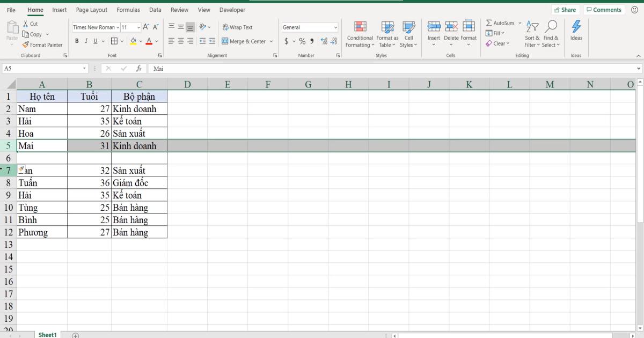Select cell A5 in the Name Box
Viewport: 644px width, 338px height.
pyautogui.click(x=43, y=68)
